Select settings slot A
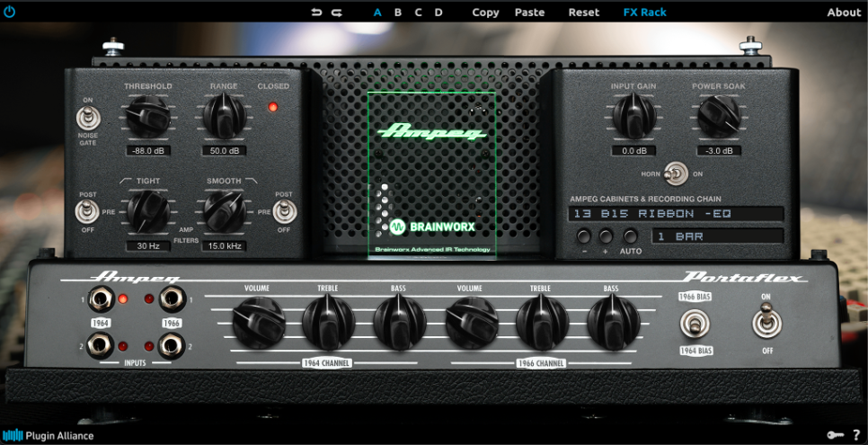 pyautogui.click(x=377, y=13)
